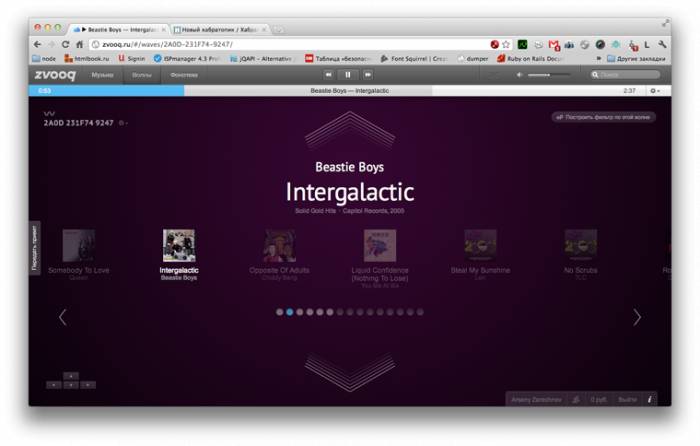Screen dimensions: 700x446
Task: Click the last carousel pagination dot
Action: (420, 312)
